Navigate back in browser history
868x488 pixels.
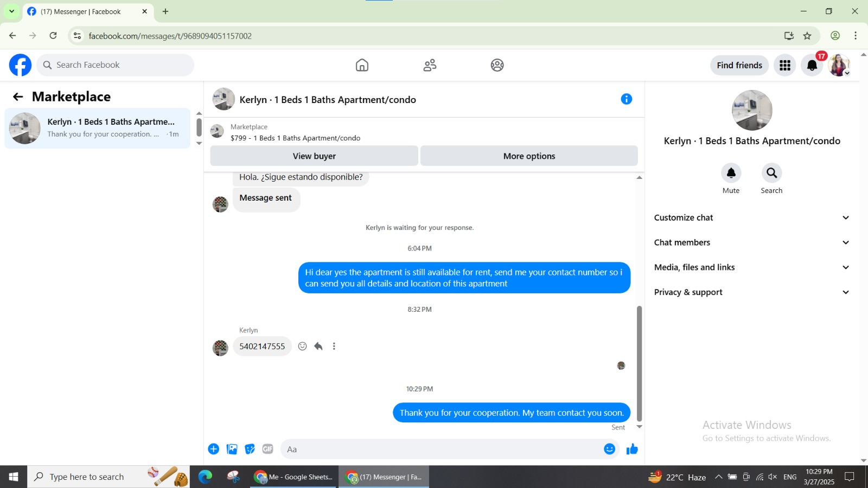pos(12,36)
